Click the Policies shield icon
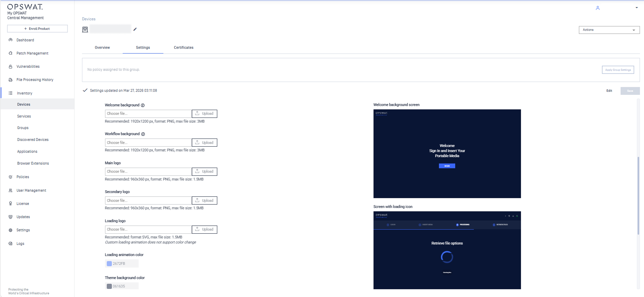Screen dimensions: 644x297 [11, 177]
